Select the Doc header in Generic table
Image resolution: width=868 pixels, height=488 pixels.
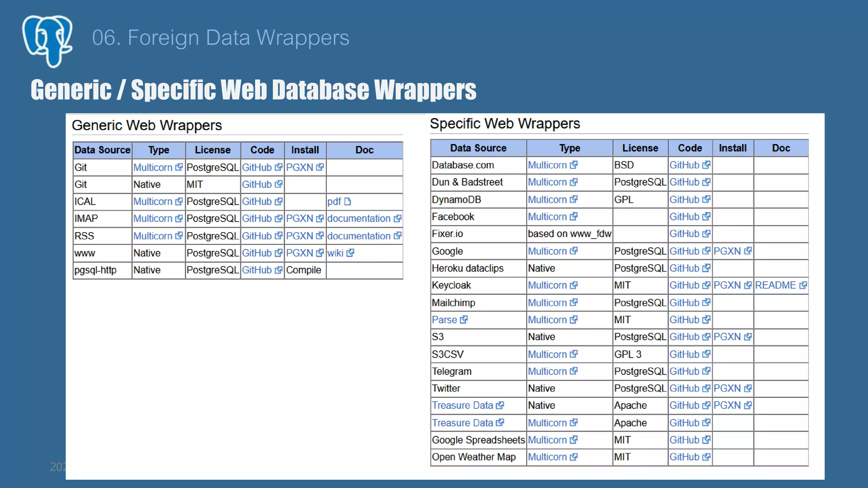364,150
